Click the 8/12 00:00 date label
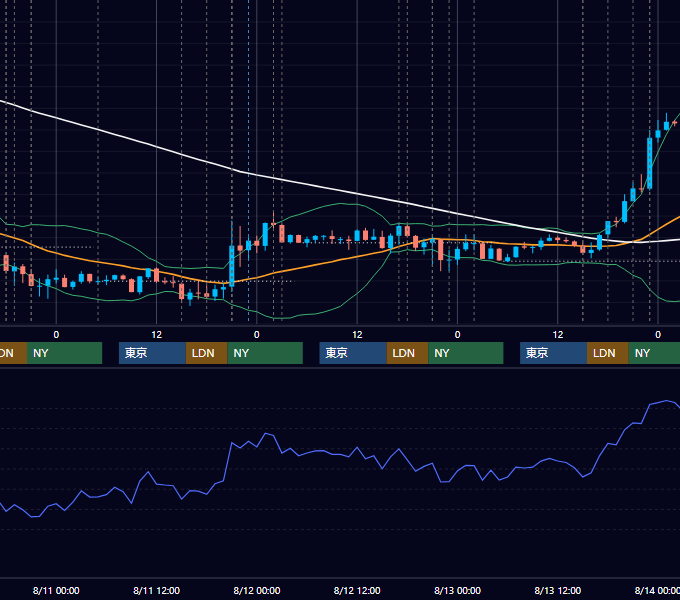The height and width of the screenshot is (600, 680). [257, 590]
